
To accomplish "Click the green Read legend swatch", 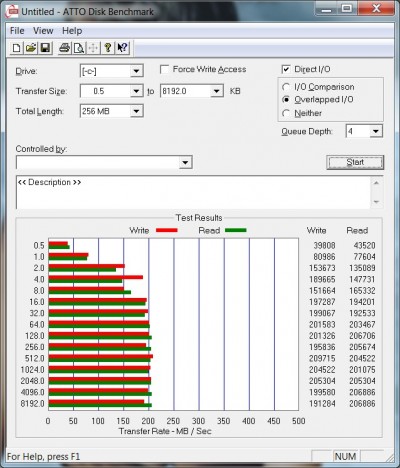I will click(236, 230).
